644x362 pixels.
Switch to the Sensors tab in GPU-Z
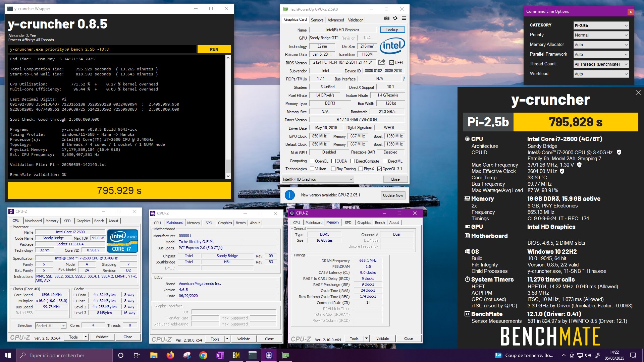pyautogui.click(x=317, y=20)
